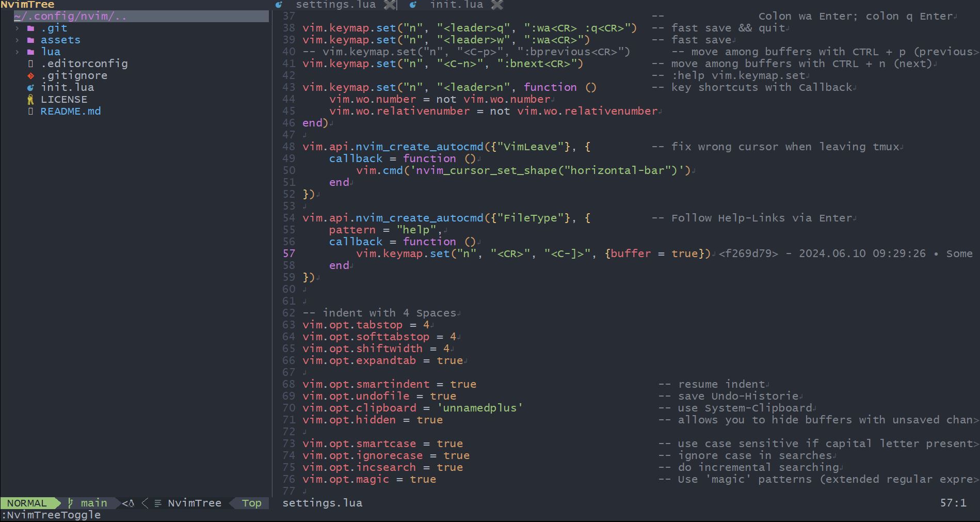
Task: Click the Lua icon on init.lua tab
Action: 413,5
